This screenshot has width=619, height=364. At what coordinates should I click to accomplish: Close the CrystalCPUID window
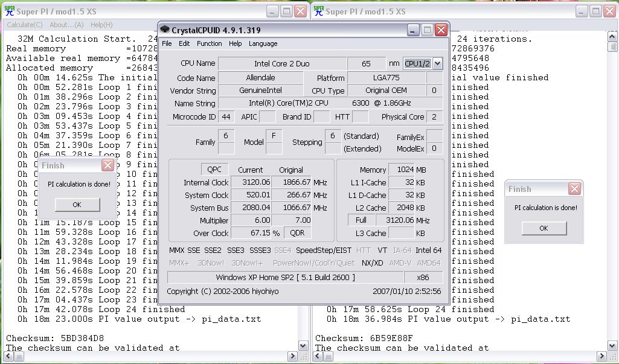click(x=441, y=30)
